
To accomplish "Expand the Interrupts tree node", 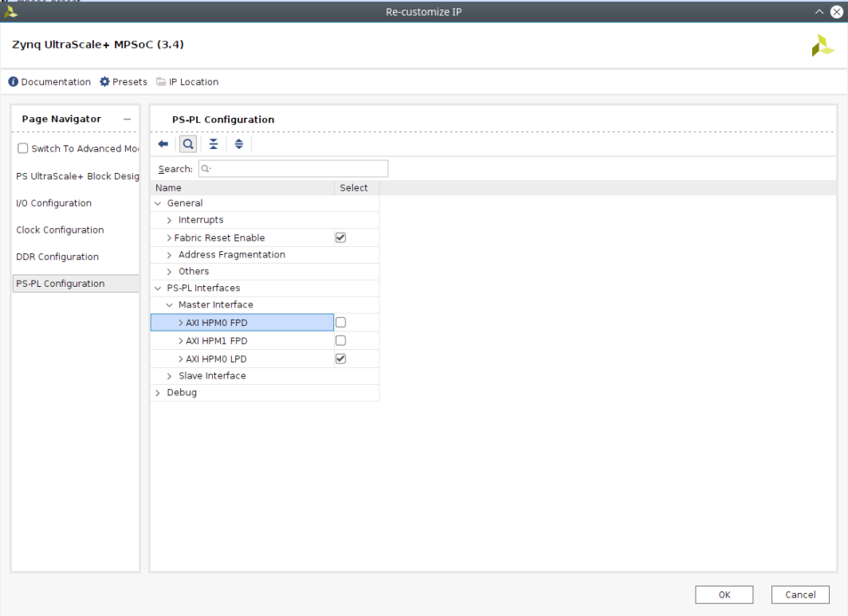I will click(x=170, y=221).
